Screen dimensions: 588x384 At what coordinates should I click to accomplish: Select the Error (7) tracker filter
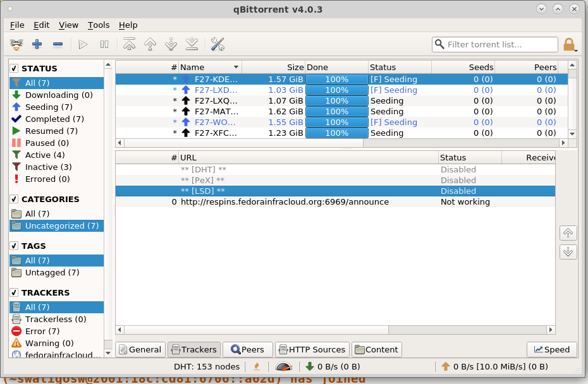tap(57, 331)
